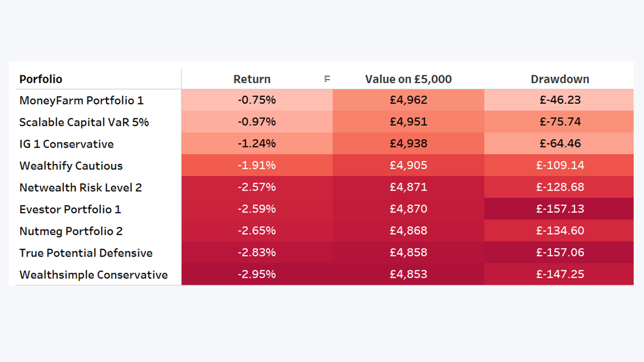Select the £-46.23 drawdown cell
Image resolution: width=644 pixels, height=362 pixels.
[x=559, y=100]
